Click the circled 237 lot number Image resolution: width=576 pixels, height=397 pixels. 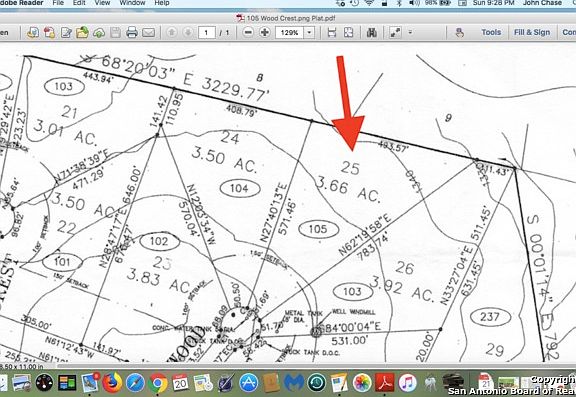(490, 317)
